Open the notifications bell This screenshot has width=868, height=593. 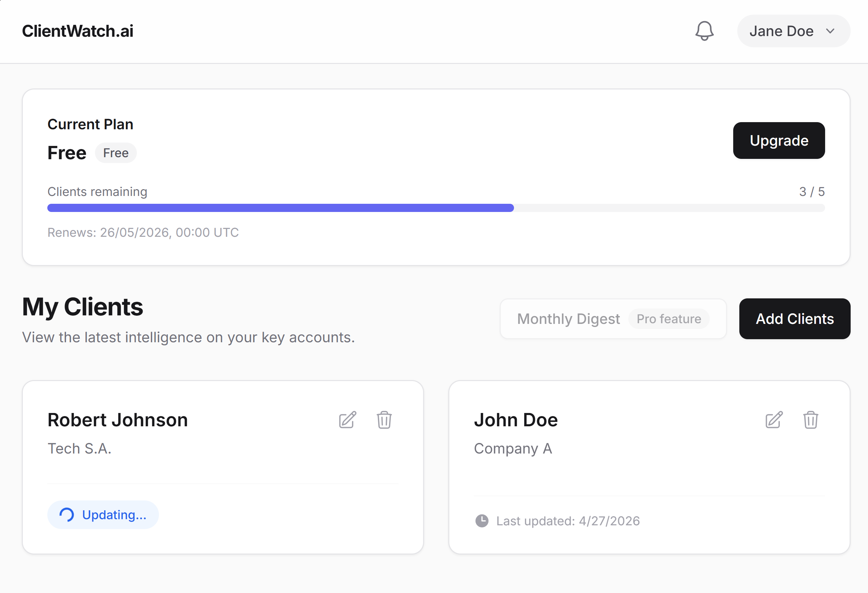pos(704,31)
